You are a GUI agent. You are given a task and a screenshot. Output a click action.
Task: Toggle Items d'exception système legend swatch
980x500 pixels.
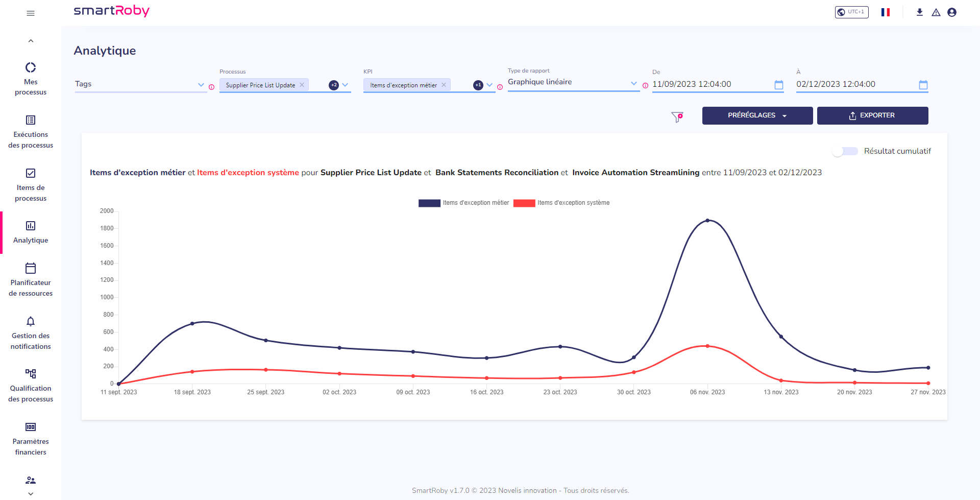pyautogui.click(x=524, y=203)
